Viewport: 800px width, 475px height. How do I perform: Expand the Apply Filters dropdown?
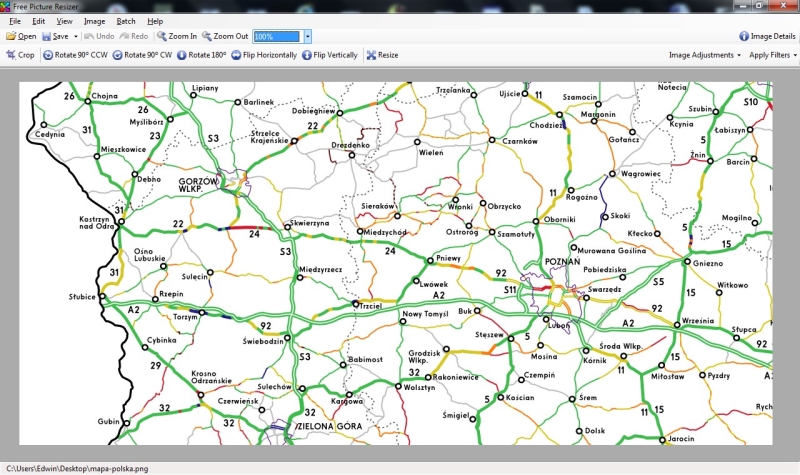click(773, 55)
